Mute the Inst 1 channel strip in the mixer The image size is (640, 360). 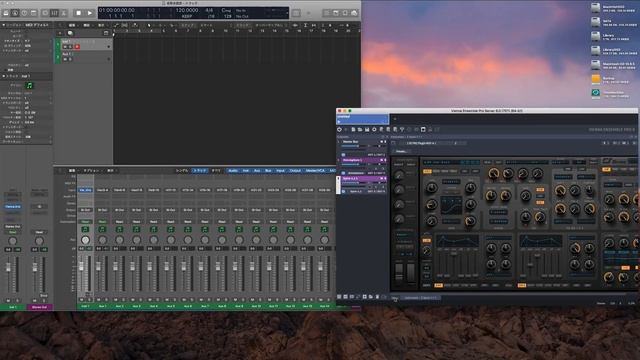click(82, 300)
